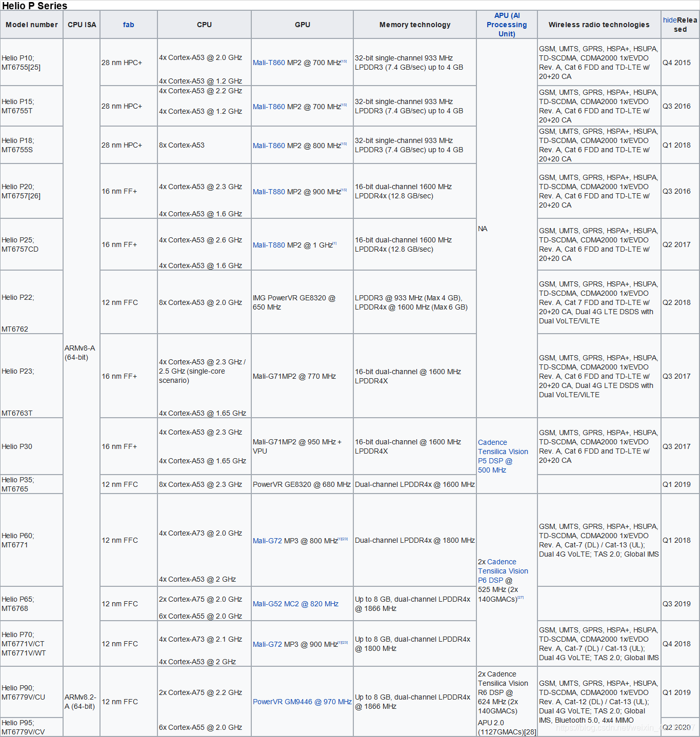Open Mali-T880 link in Helio P20 row
Screen dimensions: 700x737
click(x=269, y=192)
